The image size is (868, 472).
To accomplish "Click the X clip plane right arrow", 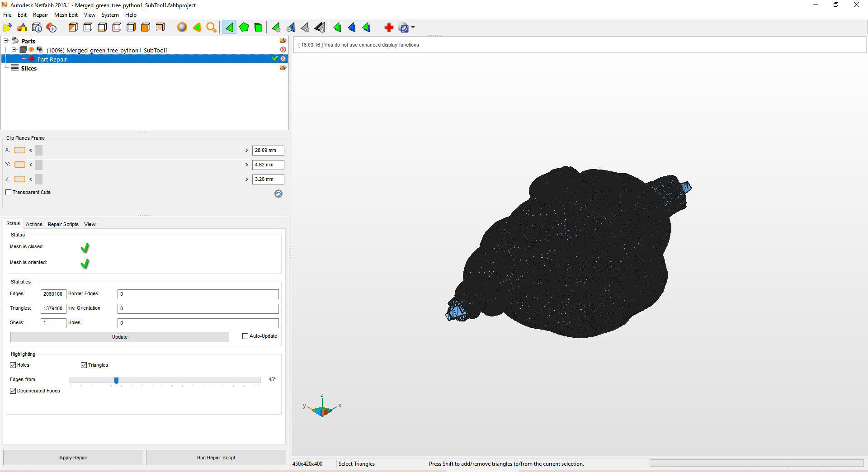I will tap(247, 150).
